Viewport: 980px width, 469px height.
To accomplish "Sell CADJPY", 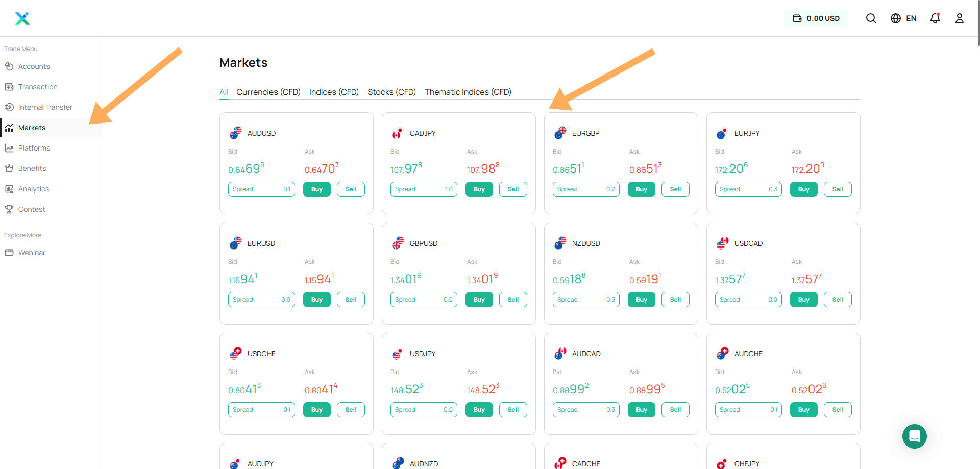I will click(x=513, y=189).
